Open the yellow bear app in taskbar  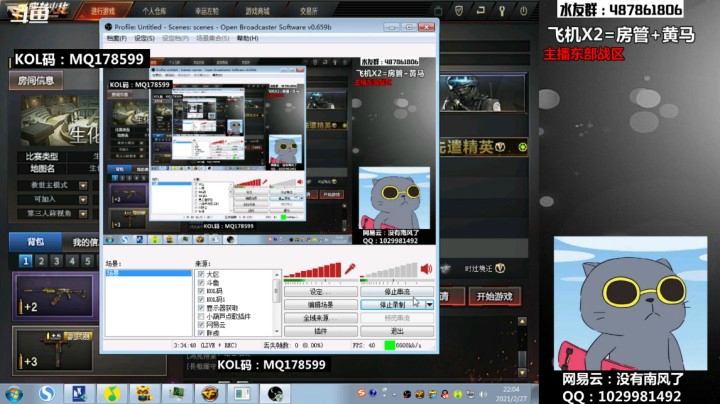coord(144,393)
